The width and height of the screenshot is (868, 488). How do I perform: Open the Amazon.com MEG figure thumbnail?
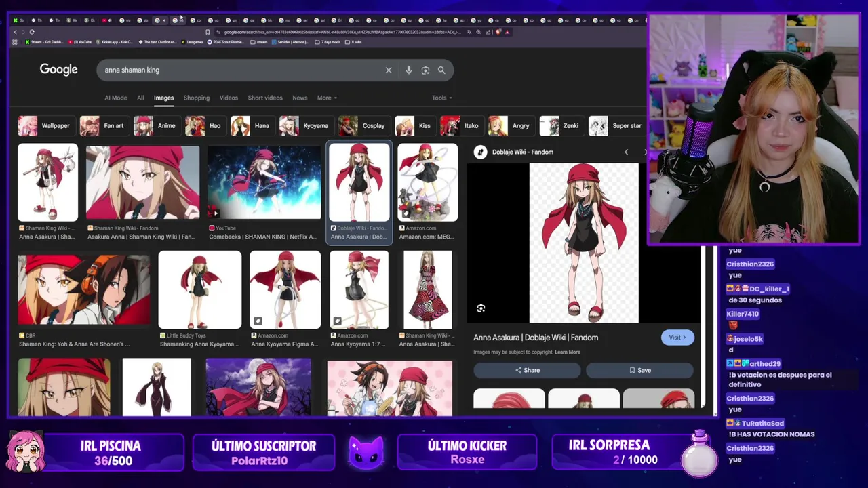pos(427,182)
